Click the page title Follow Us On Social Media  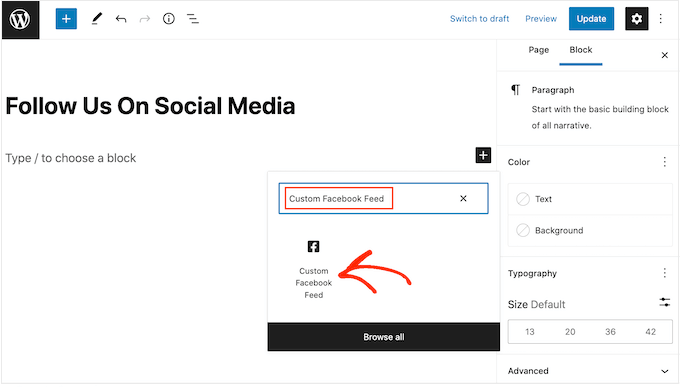(150, 106)
